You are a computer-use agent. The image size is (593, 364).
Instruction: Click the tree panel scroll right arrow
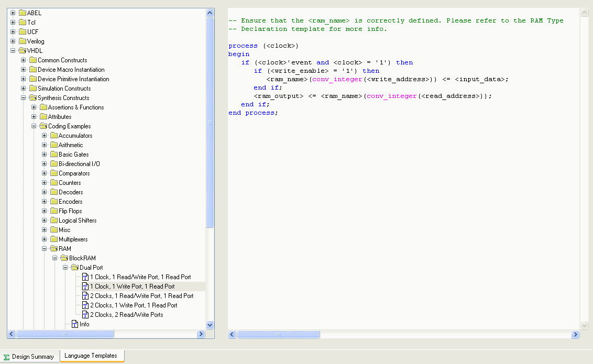(201, 334)
